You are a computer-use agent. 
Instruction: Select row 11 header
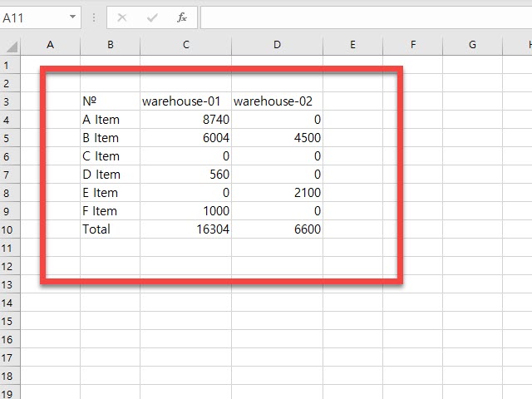tap(10, 248)
